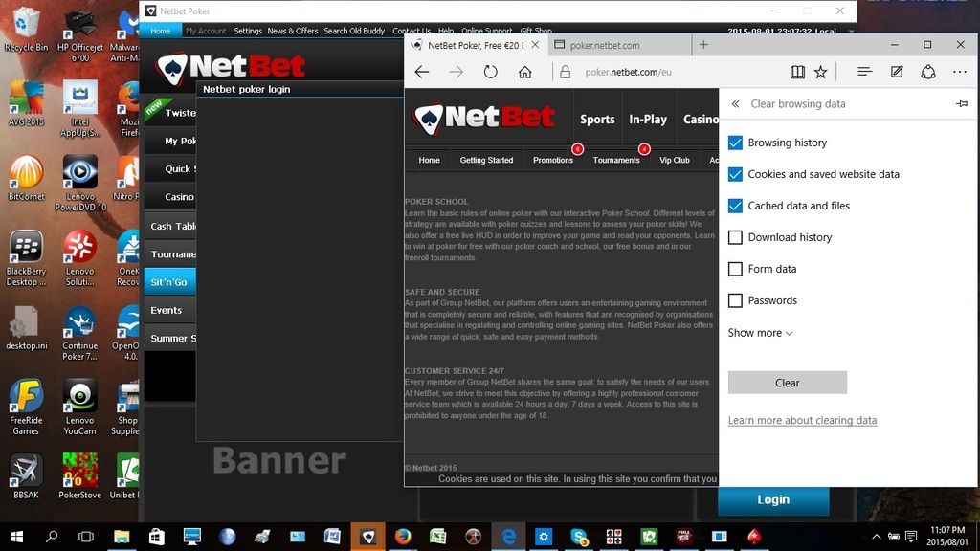Click Home tab in Netbet Poker client
Viewport: 980px width, 551px height.
[x=160, y=31]
